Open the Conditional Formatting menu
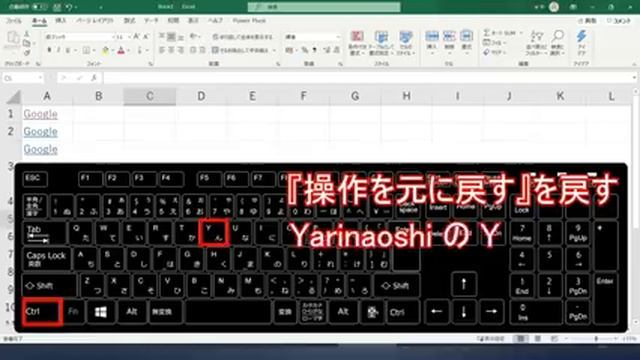This screenshot has width=640, height=360. point(357,43)
